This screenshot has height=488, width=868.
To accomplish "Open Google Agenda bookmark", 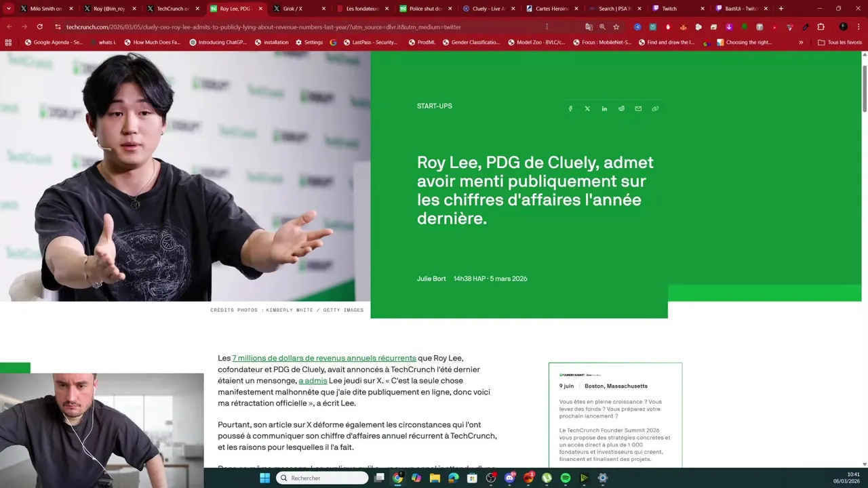I will pos(54,42).
